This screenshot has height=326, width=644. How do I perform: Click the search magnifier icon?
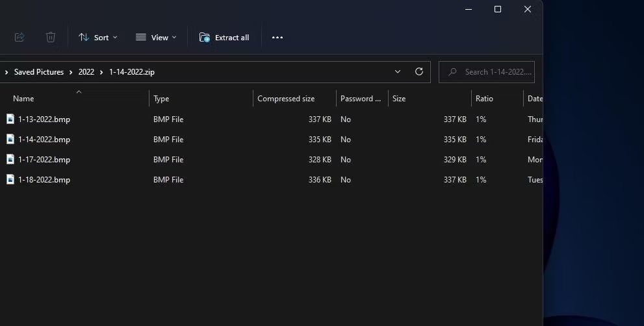[x=452, y=72]
